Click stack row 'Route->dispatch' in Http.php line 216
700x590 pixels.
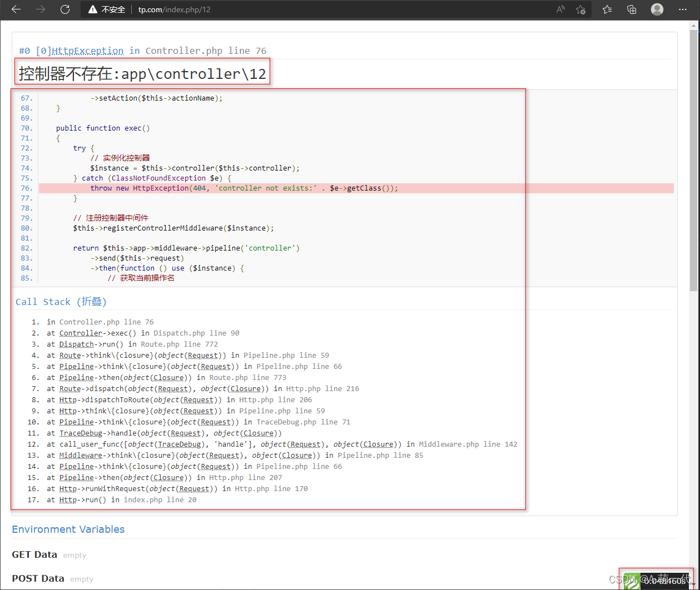point(203,389)
